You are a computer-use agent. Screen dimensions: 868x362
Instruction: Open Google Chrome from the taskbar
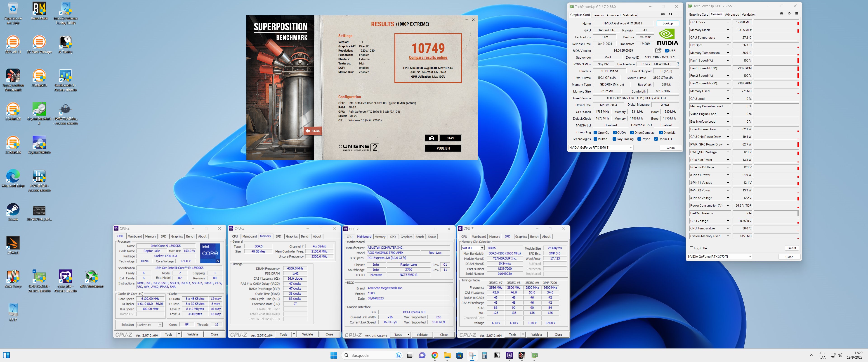pos(434,355)
